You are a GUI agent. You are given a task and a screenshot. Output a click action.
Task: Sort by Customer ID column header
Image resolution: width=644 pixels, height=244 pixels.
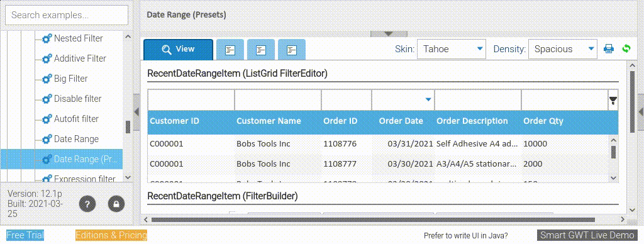[x=191, y=121]
